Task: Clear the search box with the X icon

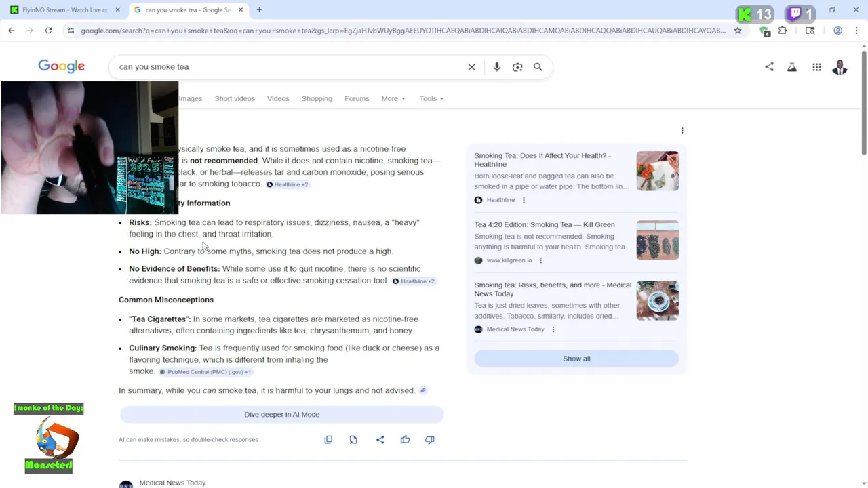Action: coord(471,67)
